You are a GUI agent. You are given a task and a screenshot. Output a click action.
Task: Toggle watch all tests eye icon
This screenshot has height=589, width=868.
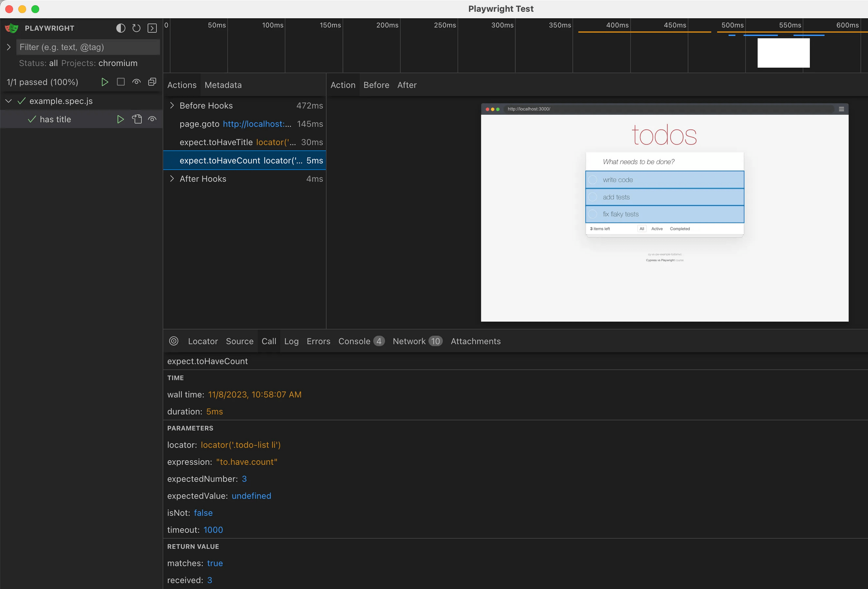tap(136, 82)
